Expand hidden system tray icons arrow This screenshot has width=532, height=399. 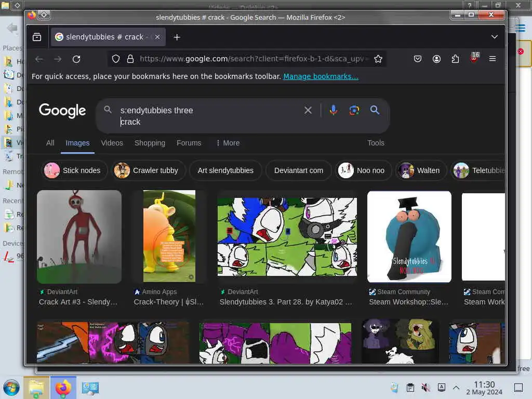tap(456, 388)
